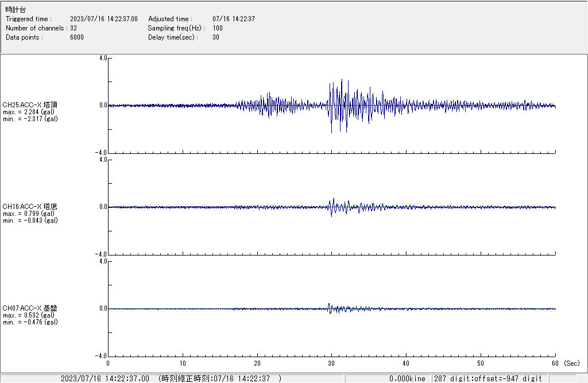The width and height of the screenshot is (588, 383).
Task: Click the 0.000kine status bar field
Action: point(407,378)
